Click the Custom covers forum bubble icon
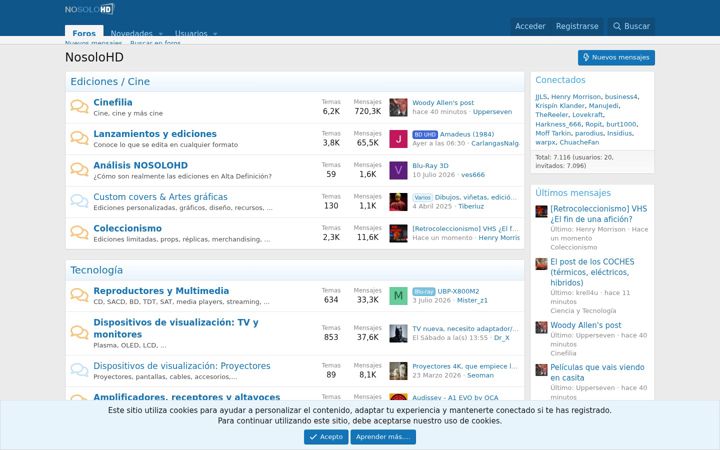Image resolution: width=720 pixels, height=450 pixels. [79, 201]
